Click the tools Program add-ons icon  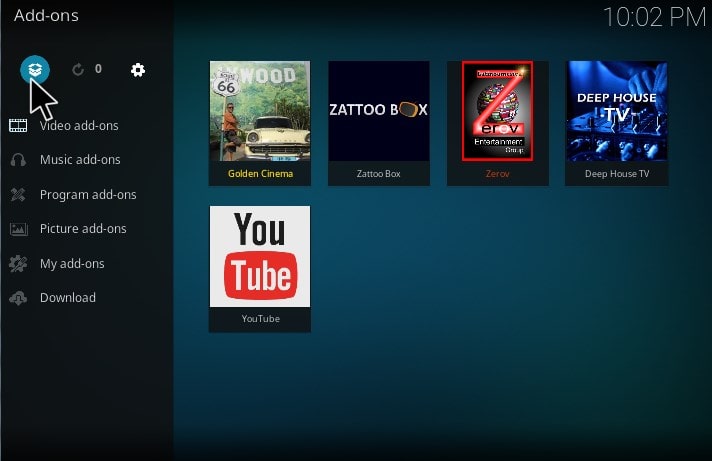[18, 194]
